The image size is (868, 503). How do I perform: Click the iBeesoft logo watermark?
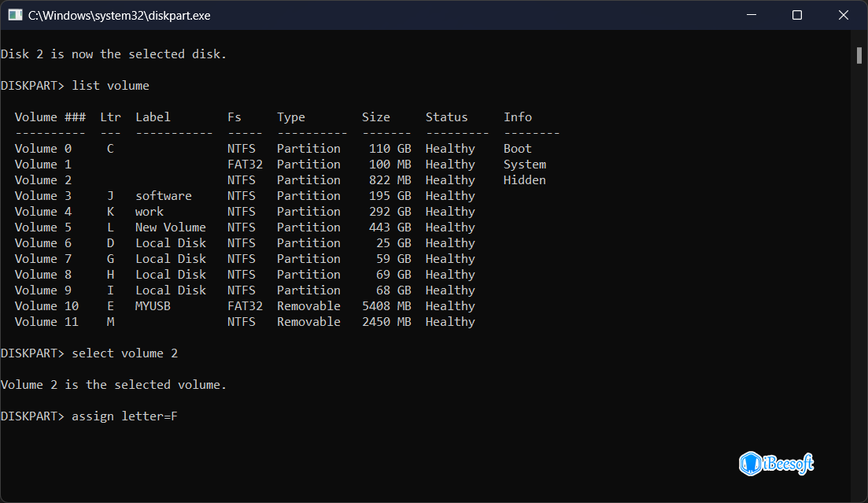pyautogui.click(x=776, y=463)
